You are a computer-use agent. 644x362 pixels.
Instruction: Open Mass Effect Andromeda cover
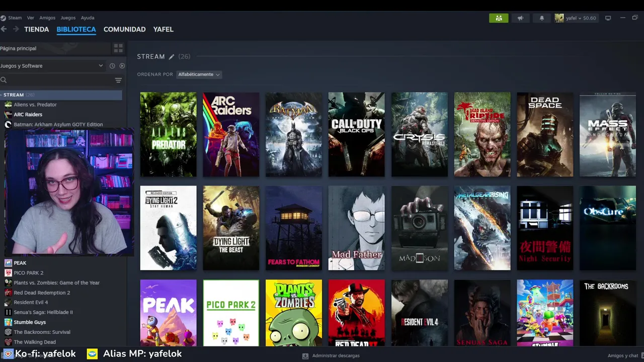[x=608, y=134]
